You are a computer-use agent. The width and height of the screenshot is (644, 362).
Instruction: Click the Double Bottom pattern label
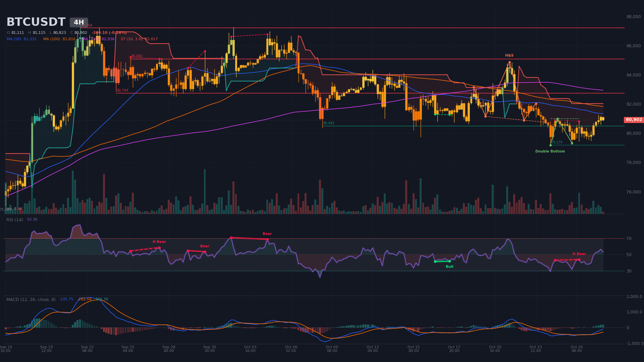point(550,152)
